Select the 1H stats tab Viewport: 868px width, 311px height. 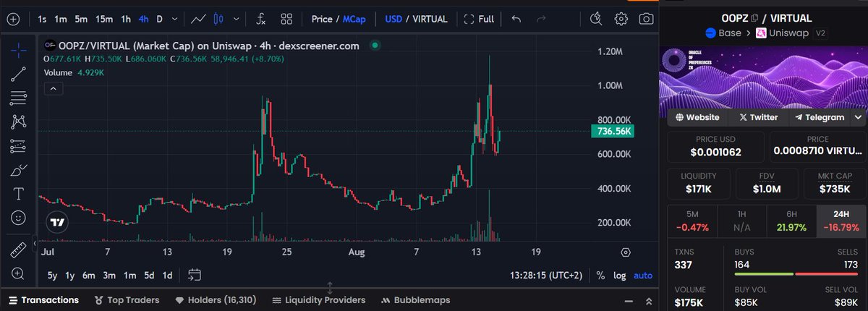[741, 221]
